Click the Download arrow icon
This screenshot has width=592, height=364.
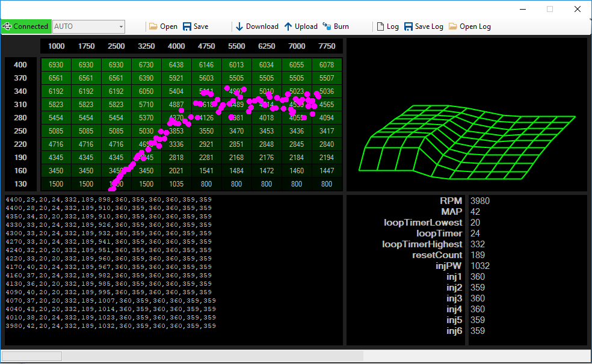pos(239,26)
